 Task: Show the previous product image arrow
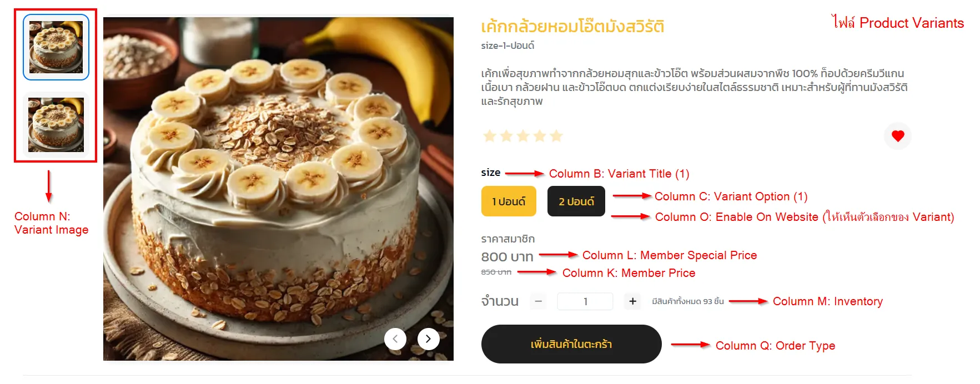395,339
